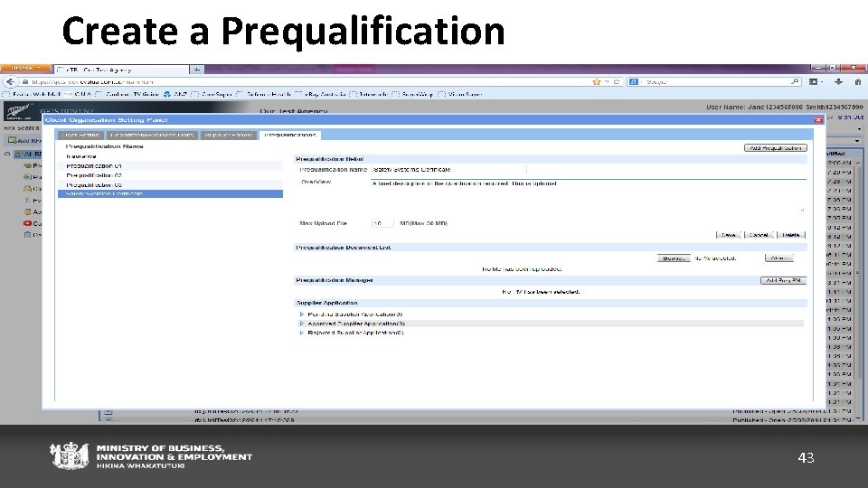Click the Prequalification Name input field

point(449,170)
